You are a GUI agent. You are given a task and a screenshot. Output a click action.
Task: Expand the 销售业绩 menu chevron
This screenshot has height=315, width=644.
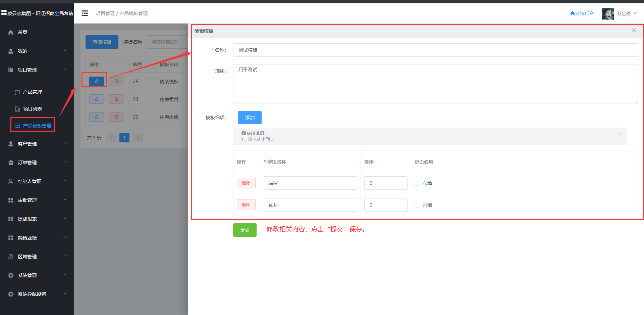click(x=65, y=237)
